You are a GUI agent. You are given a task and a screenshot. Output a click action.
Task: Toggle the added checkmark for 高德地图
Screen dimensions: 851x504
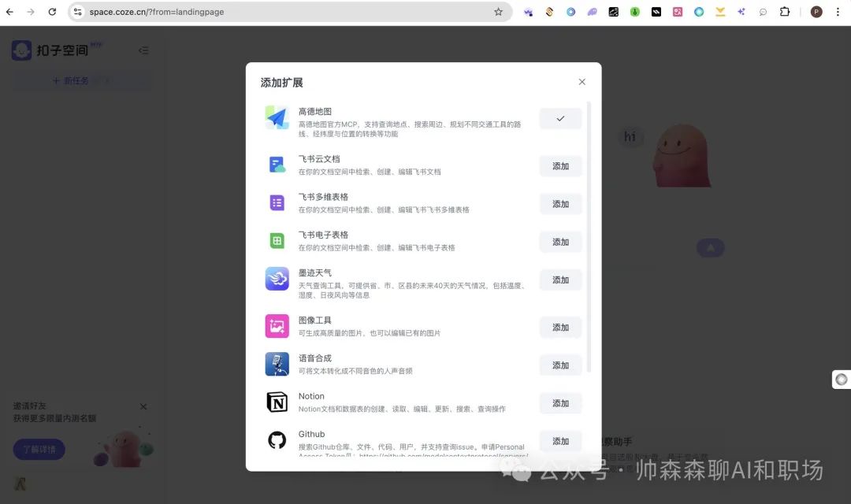(x=561, y=118)
